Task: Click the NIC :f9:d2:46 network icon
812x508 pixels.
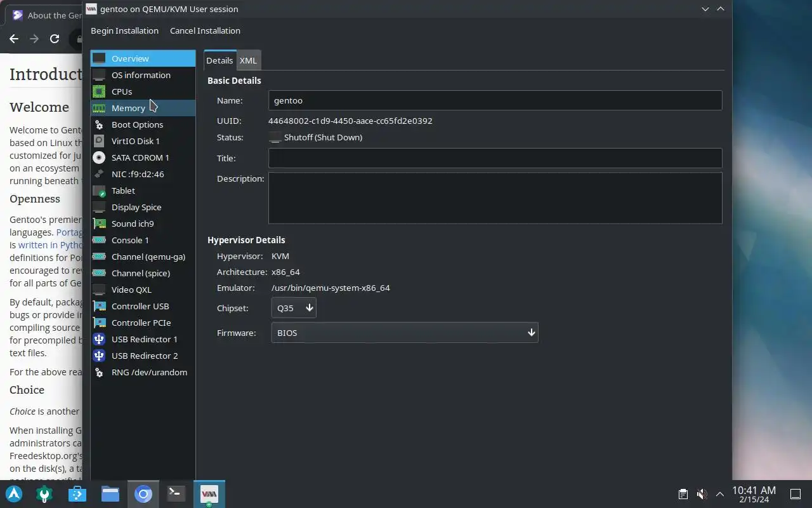Action: [x=99, y=174]
